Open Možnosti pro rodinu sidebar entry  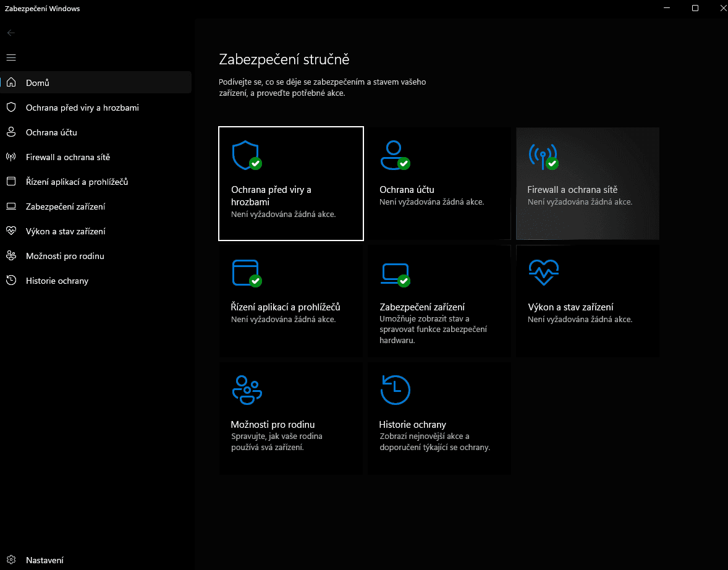(x=96, y=255)
